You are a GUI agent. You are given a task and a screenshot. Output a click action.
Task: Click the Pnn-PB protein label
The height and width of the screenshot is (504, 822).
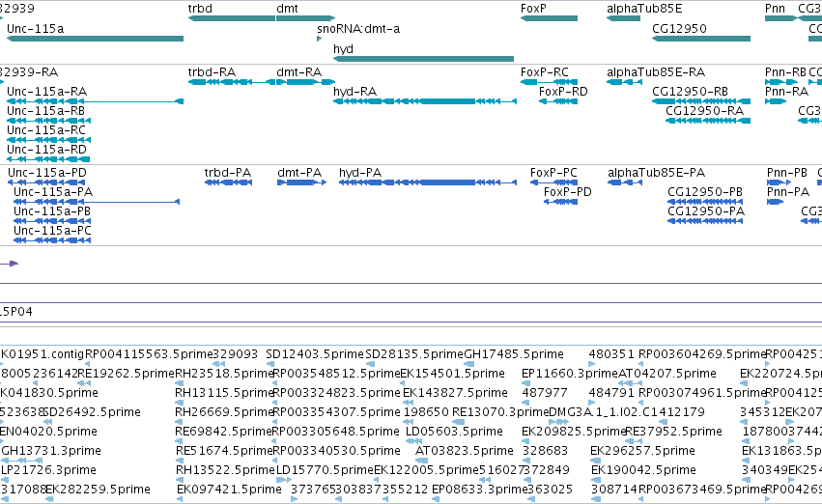click(787, 173)
